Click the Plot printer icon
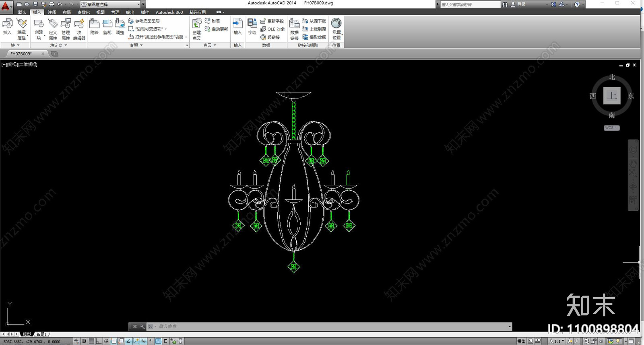This screenshot has height=345, width=644. coord(51,4)
